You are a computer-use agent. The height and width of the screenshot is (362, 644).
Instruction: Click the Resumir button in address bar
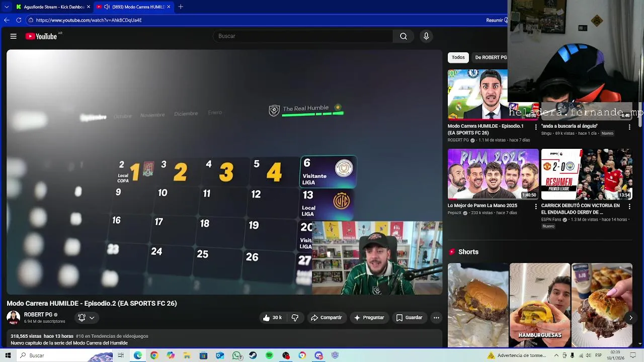pyautogui.click(x=496, y=20)
